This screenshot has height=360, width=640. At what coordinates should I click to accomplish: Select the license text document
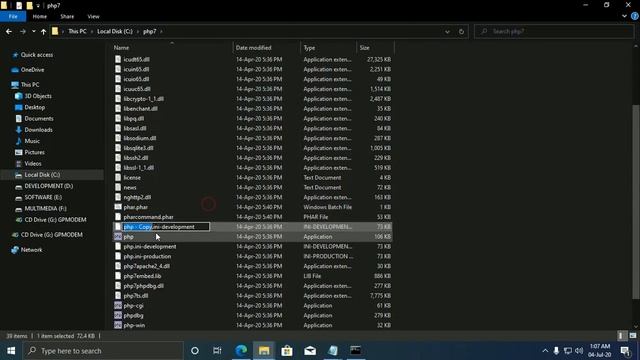(132, 178)
